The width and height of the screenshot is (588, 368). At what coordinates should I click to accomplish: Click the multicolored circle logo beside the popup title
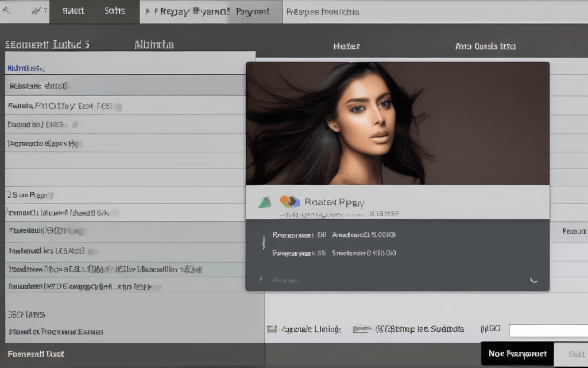click(290, 202)
